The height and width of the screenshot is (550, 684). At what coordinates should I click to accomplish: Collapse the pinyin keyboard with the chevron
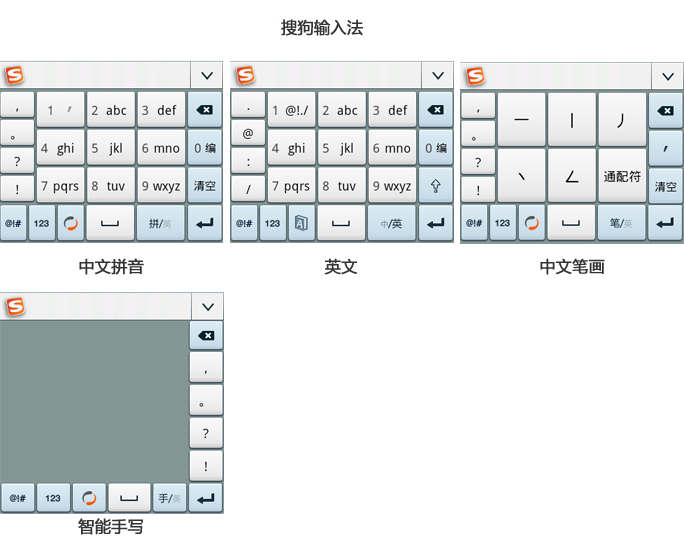point(207,76)
